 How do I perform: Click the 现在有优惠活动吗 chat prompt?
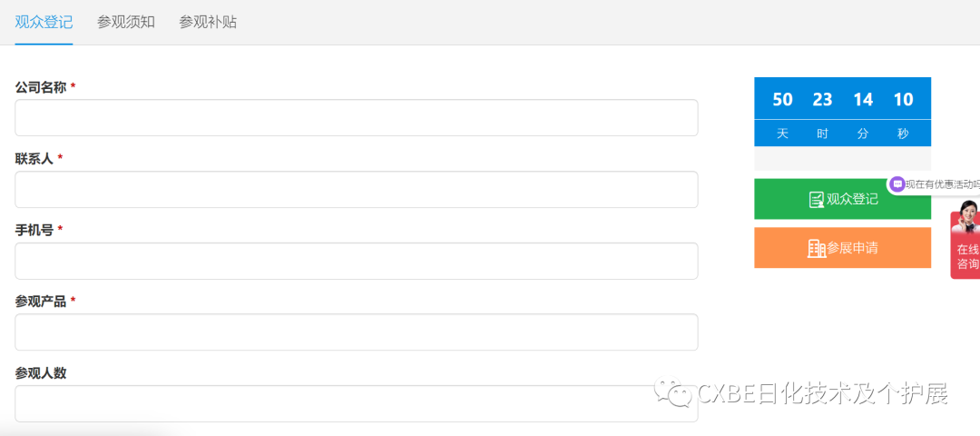point(942,184)
